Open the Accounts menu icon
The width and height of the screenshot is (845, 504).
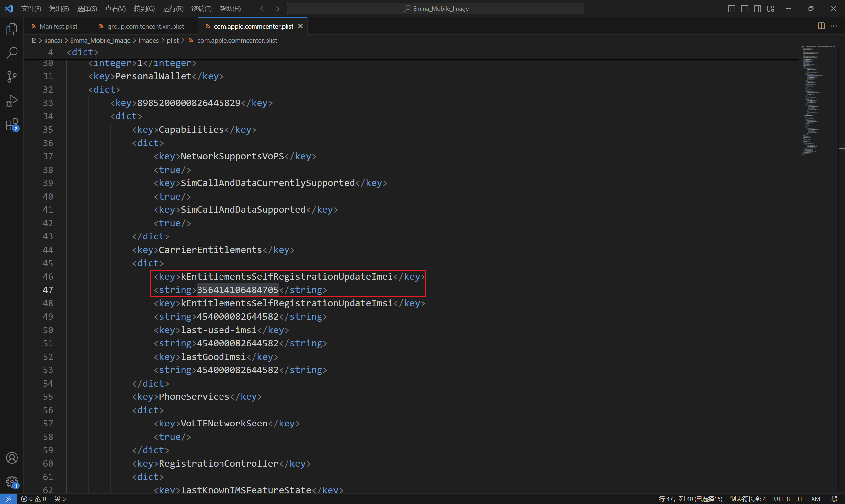(x=12, y=457)
